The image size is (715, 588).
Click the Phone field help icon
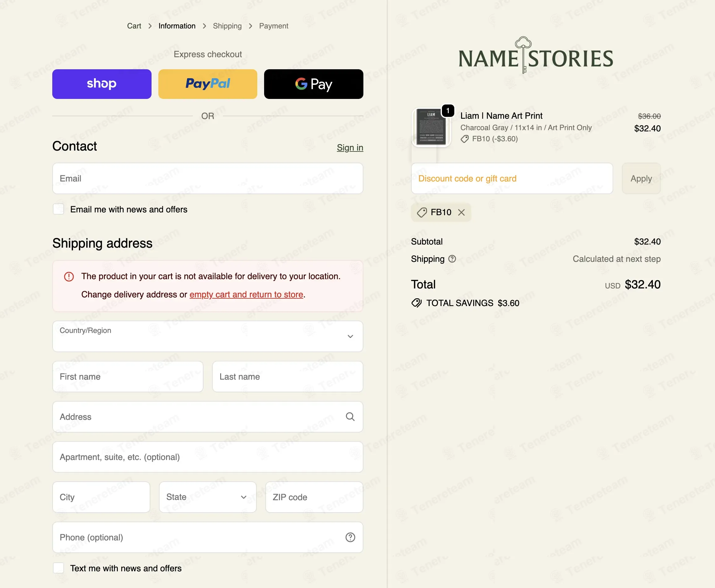point(350,537)
